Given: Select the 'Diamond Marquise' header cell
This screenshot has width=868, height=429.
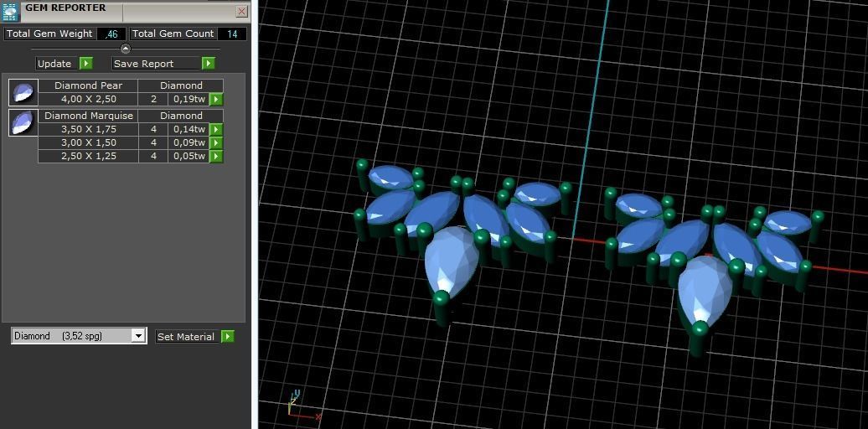Looking at the screenshot, I should pos(88,116).
